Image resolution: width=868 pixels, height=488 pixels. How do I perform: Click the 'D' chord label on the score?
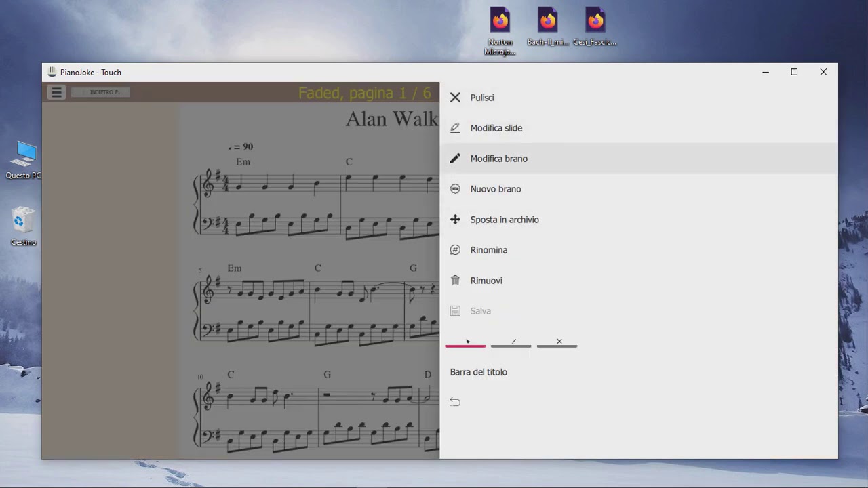428,374
